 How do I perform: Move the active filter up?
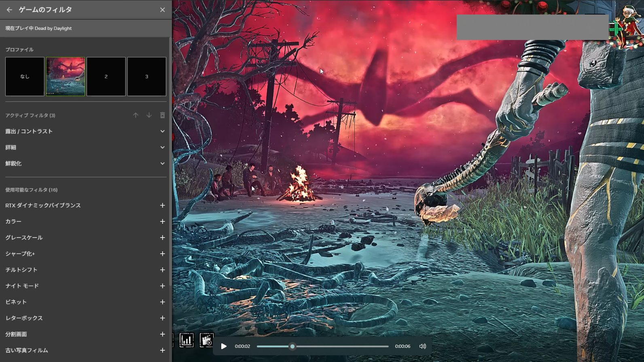136,115
